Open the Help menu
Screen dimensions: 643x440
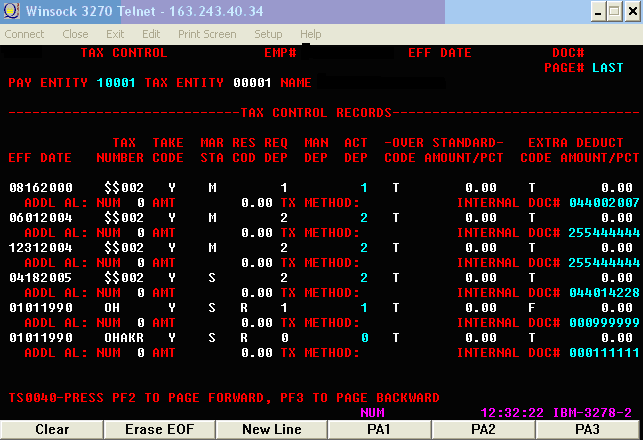click(311, 34)
